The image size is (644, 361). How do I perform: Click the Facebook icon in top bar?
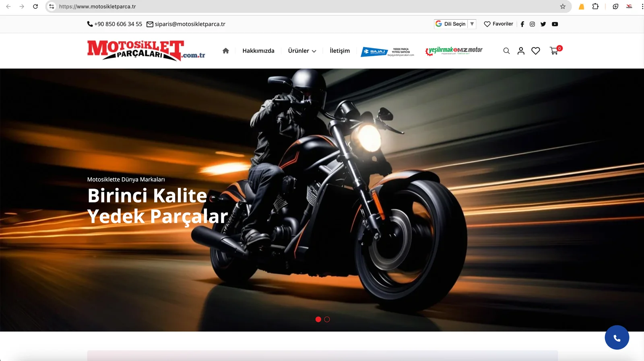pyautogui.click(x=522, y=24)
